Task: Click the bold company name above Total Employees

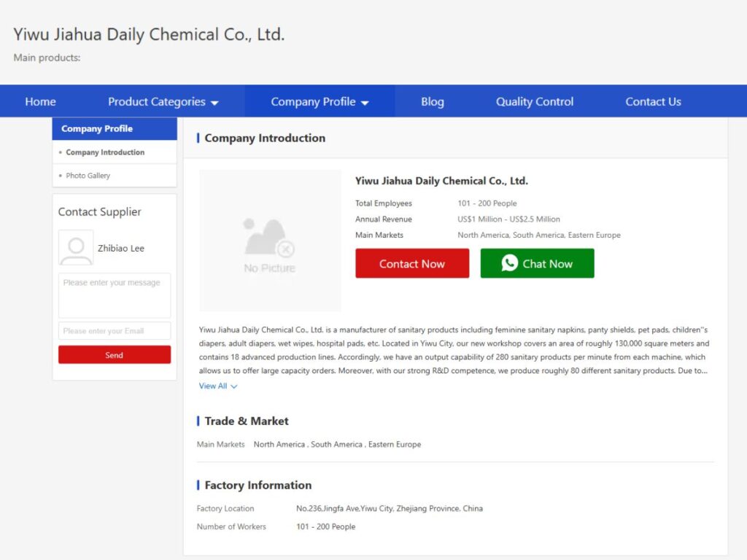Action: (441, 181)
